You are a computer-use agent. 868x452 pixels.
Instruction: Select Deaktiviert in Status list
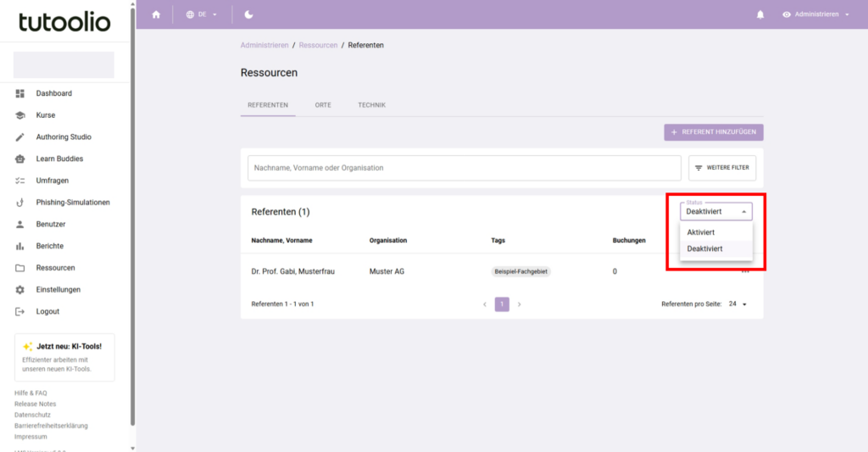click(x=715, y=248)
